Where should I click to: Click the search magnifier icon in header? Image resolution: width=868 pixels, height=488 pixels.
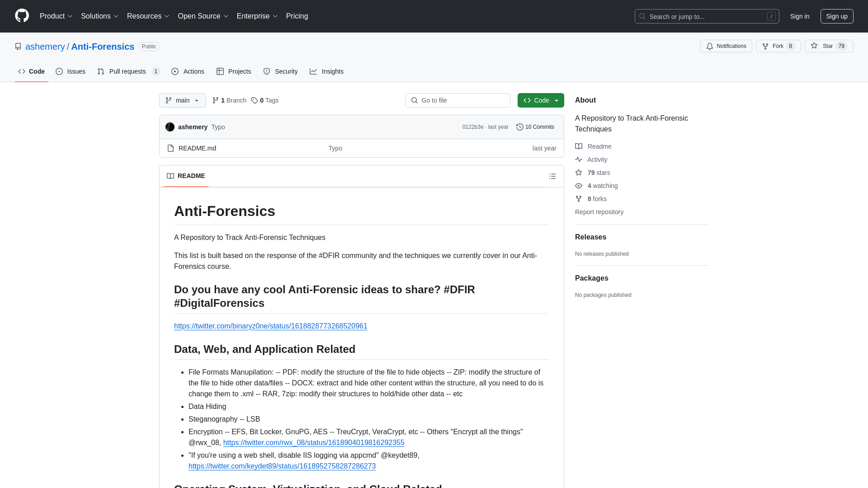coord(642,16)
